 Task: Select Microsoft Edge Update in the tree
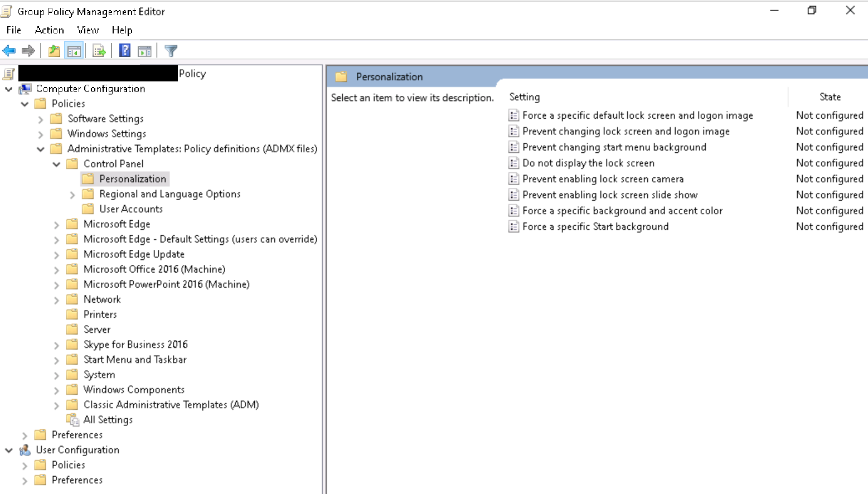tap(134, 254)
